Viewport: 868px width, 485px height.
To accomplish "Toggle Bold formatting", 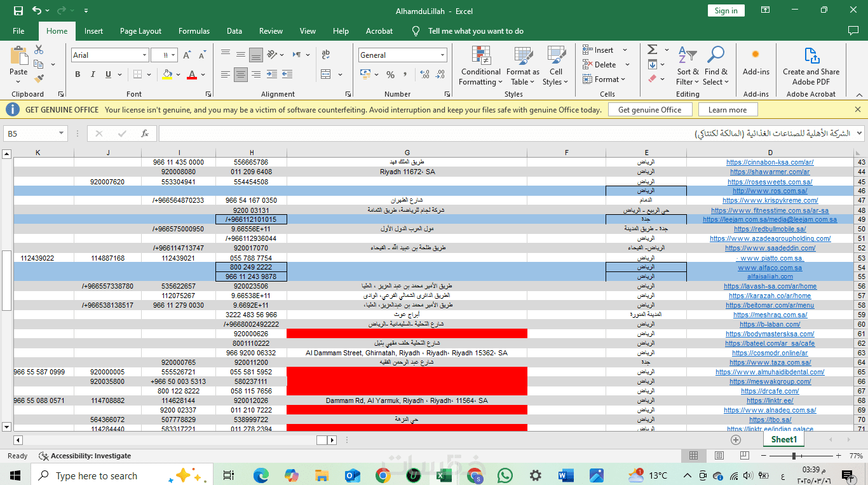I will click(78, 74).
